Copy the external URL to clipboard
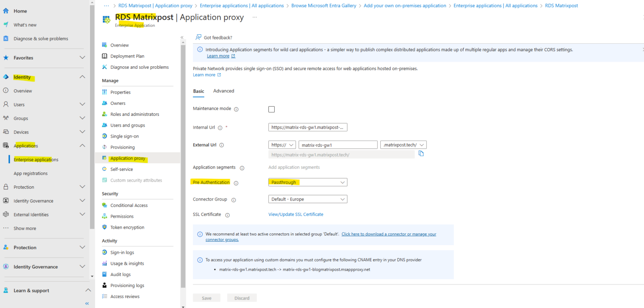The image size is (644, 308). [421, 154]
